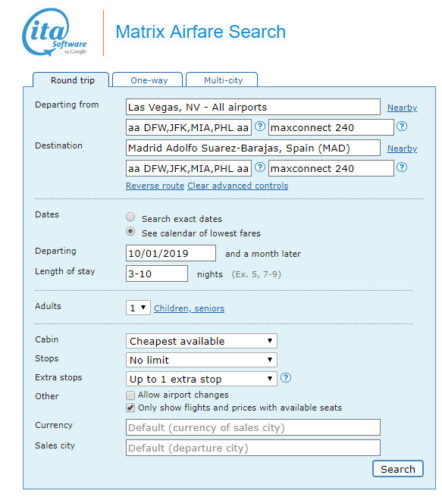The height and width of the screenshot is (500, 442).
Task: Click the Destination Madrid field
Action: click(x=253, y=148)
